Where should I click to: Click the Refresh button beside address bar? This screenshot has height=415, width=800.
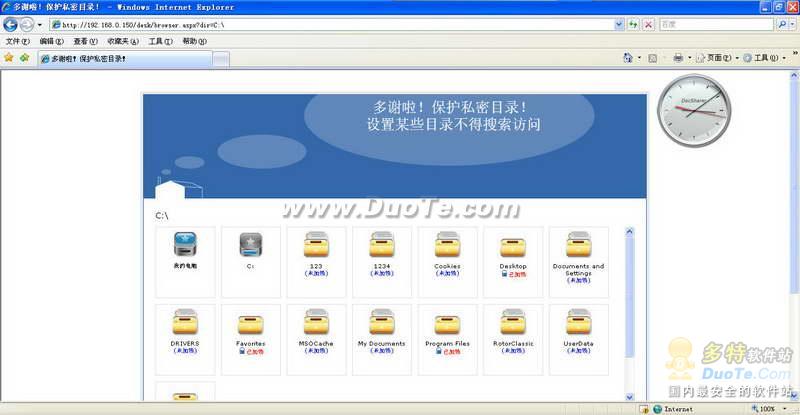633,24
